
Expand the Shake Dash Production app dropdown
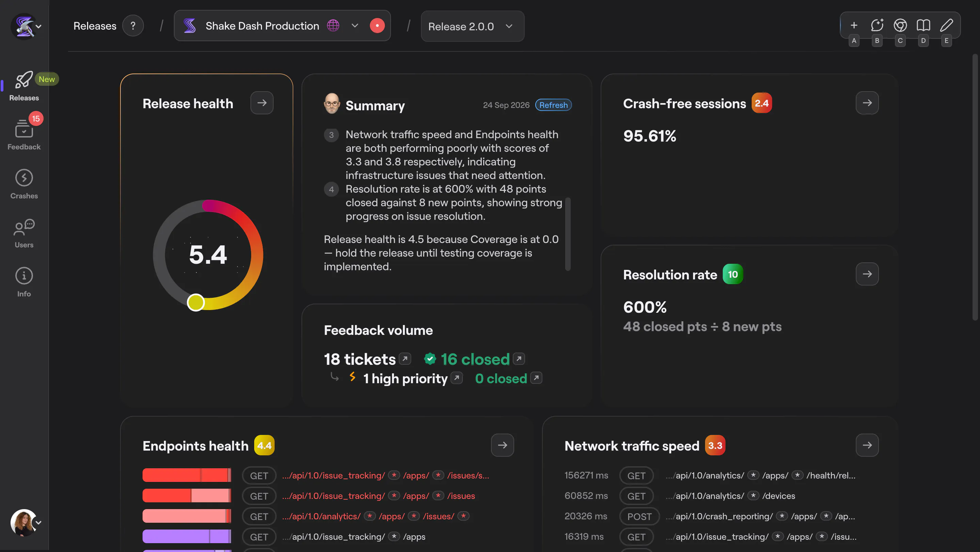coord(355,26)
